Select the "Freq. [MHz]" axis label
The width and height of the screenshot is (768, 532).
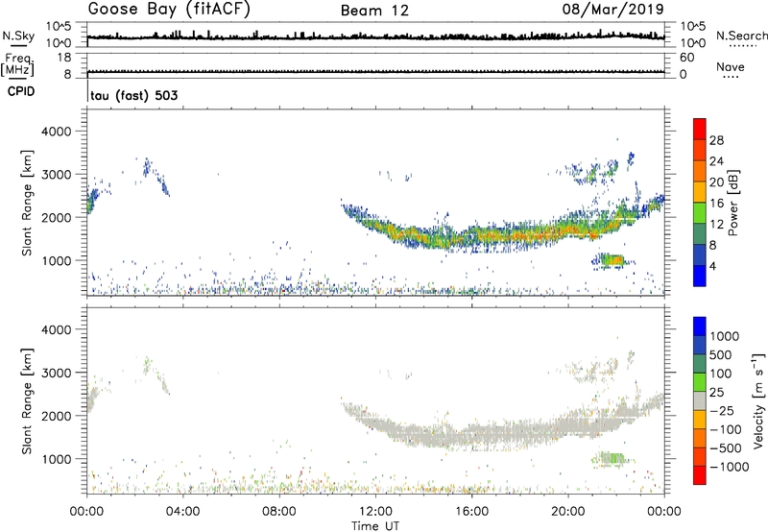18,64
